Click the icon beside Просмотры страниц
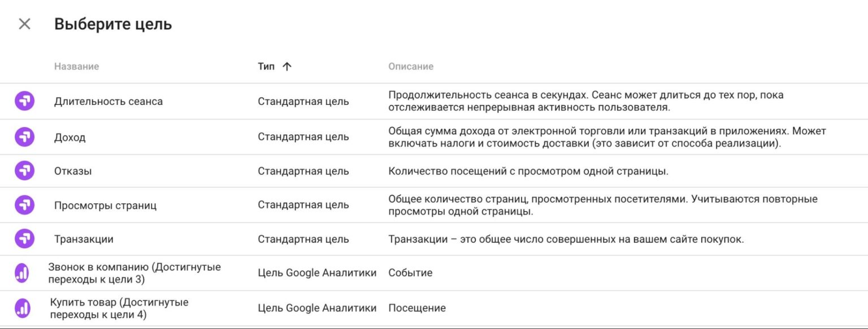This screenshot has width=868, height=329. coord(24,204)
